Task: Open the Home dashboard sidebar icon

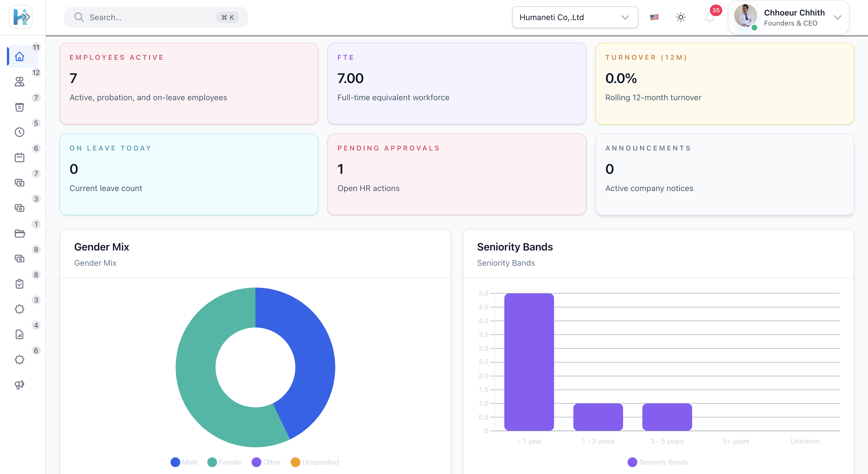Action: (20, 56)
